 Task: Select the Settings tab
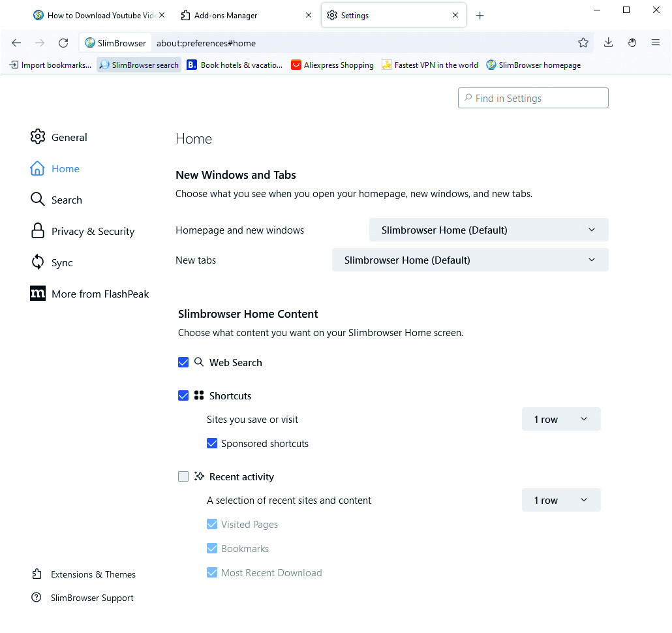[393, 16]
